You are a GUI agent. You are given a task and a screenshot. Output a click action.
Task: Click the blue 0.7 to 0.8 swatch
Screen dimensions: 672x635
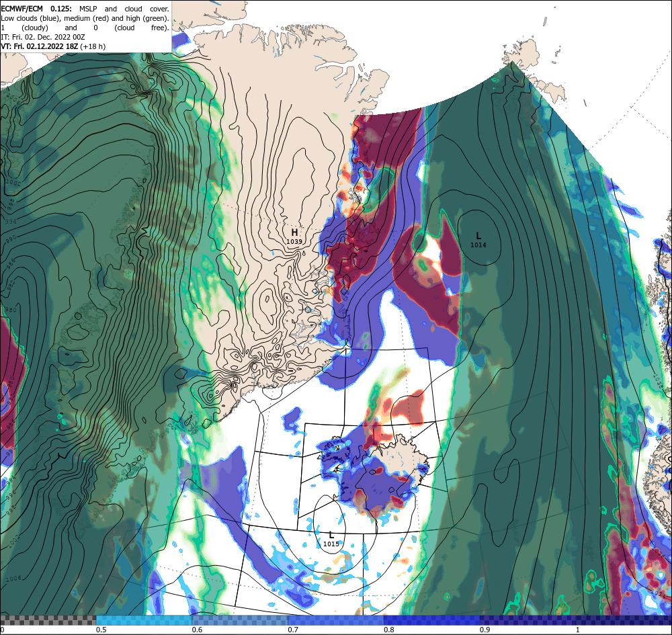click(x=336, y=620)
